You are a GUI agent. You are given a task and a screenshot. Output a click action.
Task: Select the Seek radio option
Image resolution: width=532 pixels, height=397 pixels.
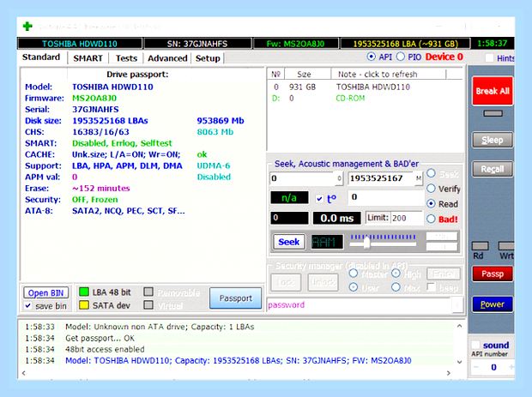click(x=431, y=173)
